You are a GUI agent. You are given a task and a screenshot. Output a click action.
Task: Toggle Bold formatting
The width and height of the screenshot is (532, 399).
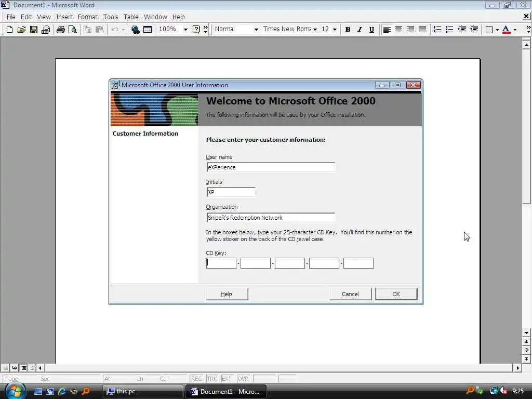pos(348,30)
